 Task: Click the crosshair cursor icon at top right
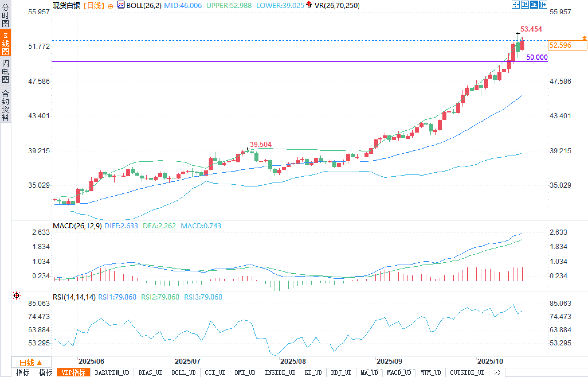[x=516, y=5]
